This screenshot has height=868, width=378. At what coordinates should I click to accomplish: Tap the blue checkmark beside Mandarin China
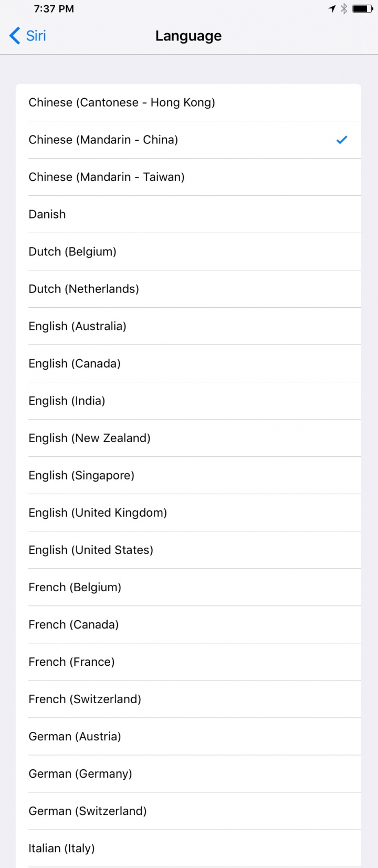(x=342, y=140)
